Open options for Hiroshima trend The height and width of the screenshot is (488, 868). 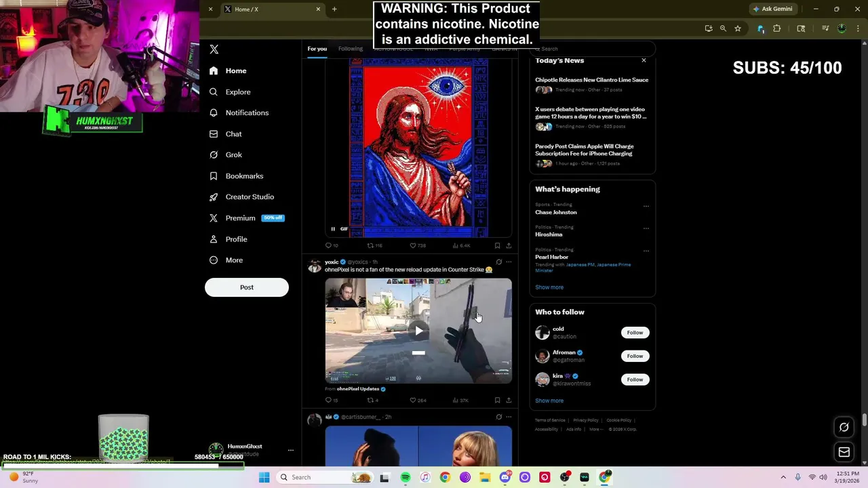646,228
